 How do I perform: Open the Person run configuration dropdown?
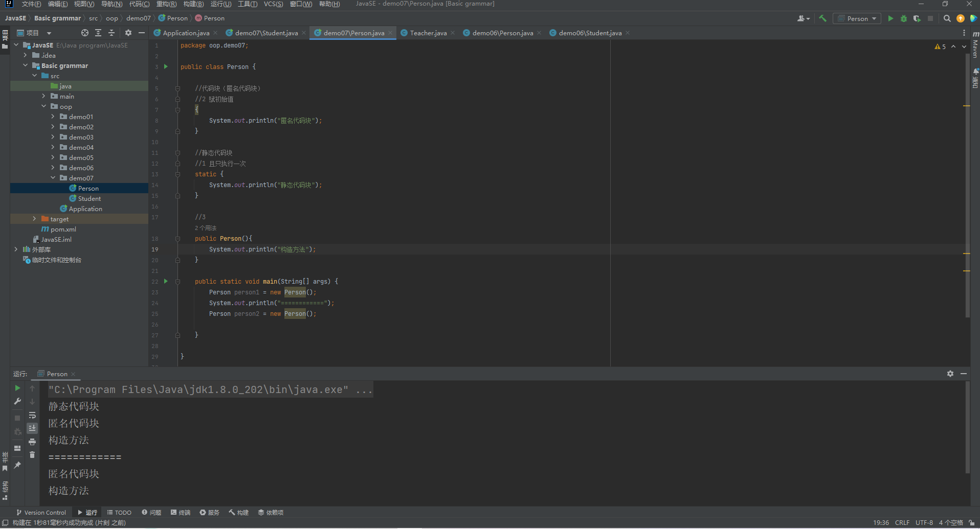(x=857, y=18)
